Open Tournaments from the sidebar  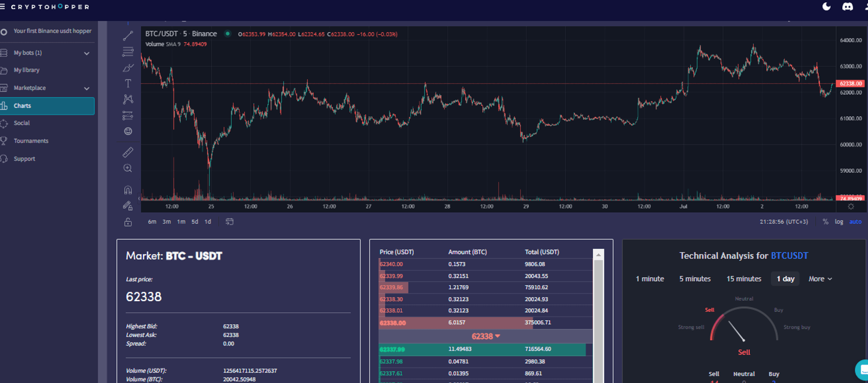tap(31, 141)
